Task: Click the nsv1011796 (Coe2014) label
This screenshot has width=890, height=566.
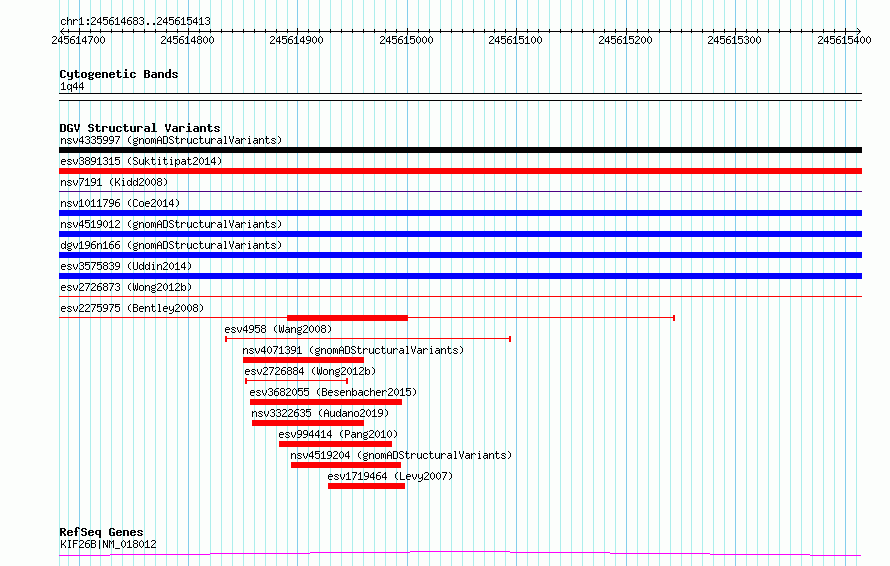Action: pos(120,203)
